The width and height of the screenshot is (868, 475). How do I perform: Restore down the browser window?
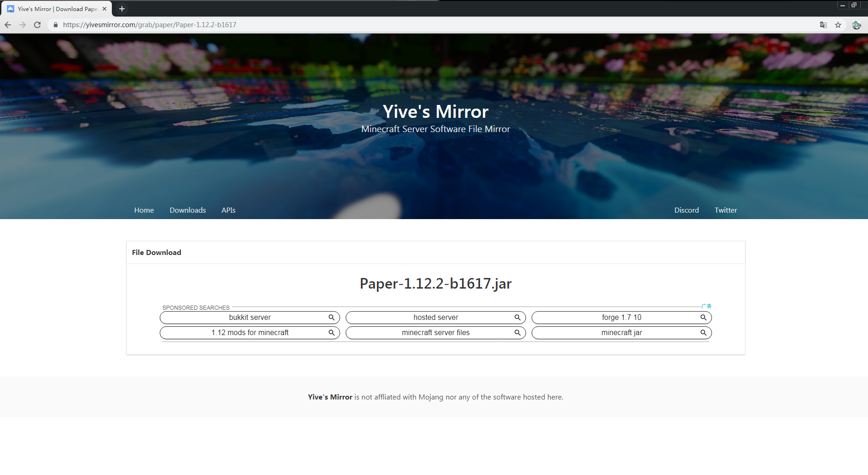pos(854,5)
